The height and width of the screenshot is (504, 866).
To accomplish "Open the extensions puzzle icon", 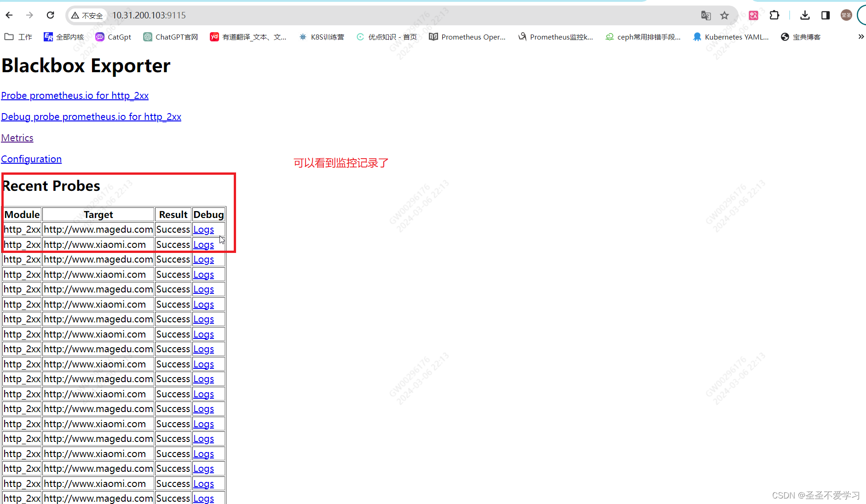I will tap(774, 15).
